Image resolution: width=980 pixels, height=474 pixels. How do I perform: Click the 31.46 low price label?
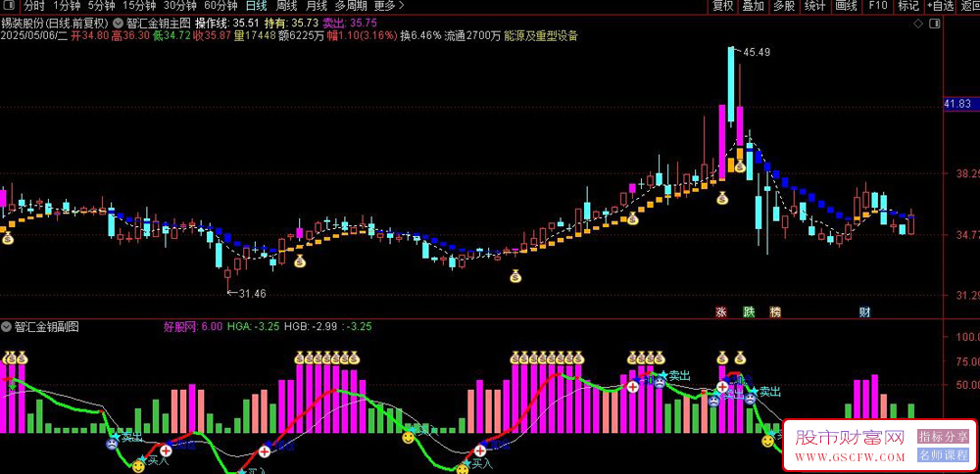(x=253, y=294)
